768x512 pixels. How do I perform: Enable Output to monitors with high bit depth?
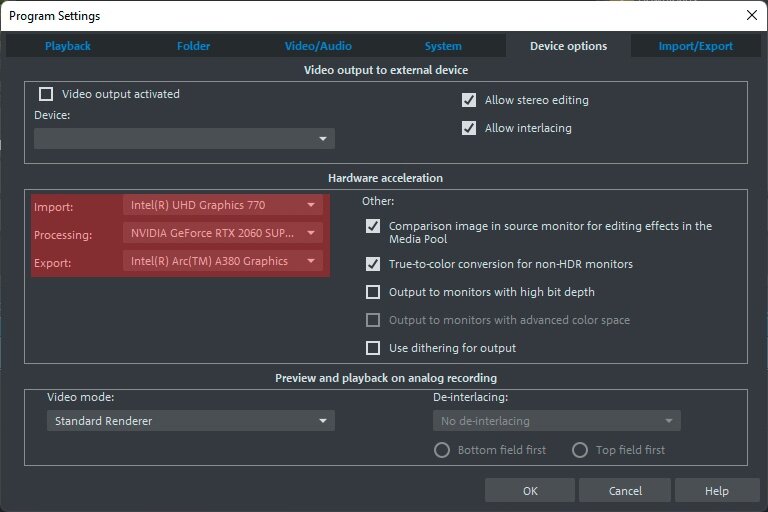coord(373,292)
